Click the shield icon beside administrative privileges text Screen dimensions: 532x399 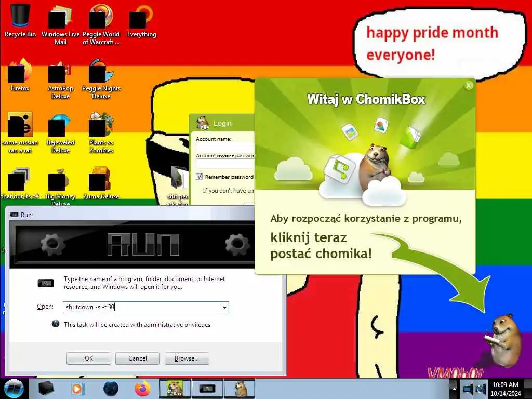[55, 324]
